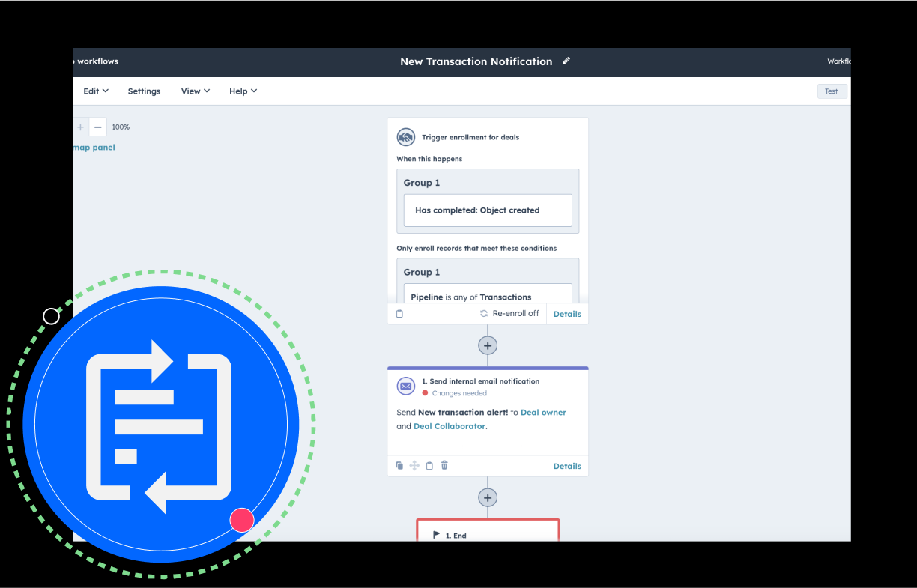This screenshot has height=588, width=917.
Task: Click Group 1 header above Object created
Action: [422, 183]
